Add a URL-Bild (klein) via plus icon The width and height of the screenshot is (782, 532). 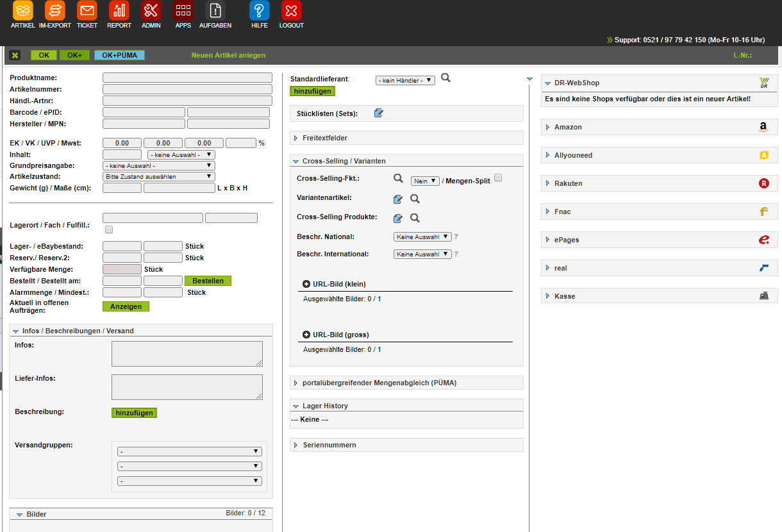click(306, 284)
